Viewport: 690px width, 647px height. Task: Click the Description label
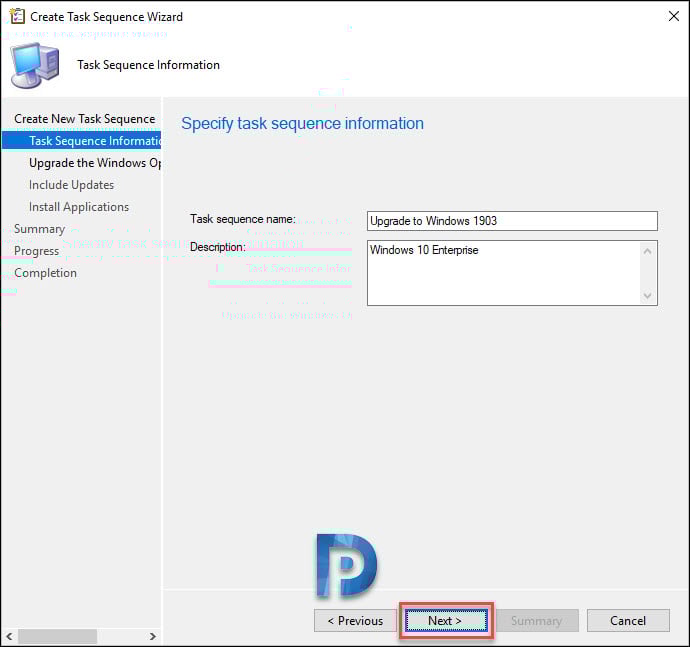tap(218, 247)
